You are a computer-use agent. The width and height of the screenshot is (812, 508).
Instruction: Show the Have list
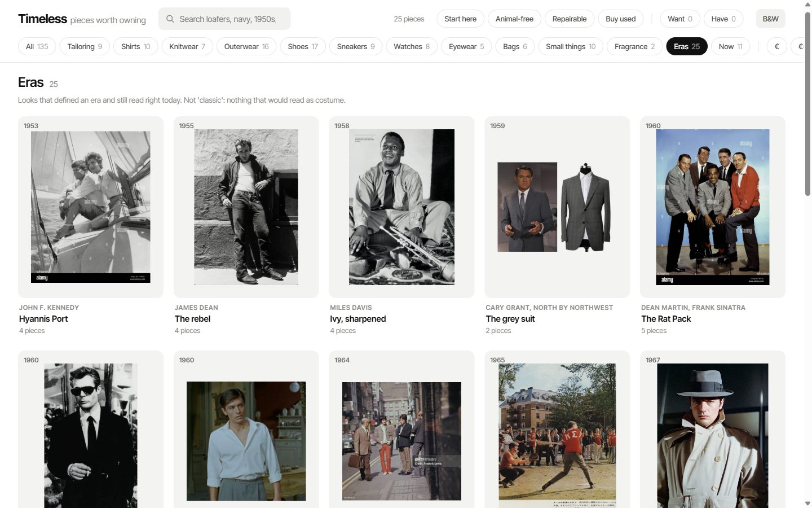click(723, 19)
